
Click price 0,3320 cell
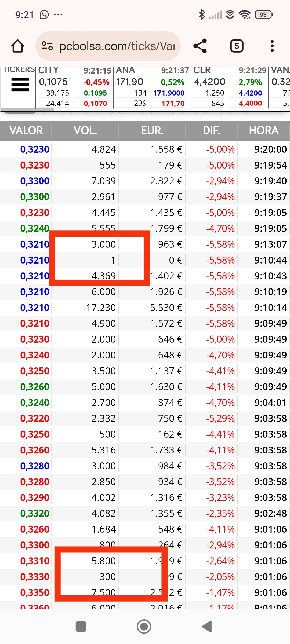coord(35,513)
